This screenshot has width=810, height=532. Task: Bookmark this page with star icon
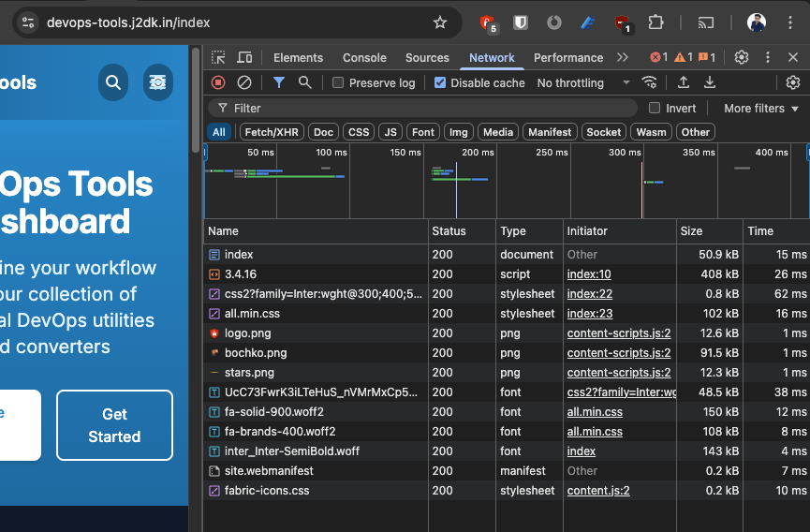pyautogui.click(x=440, y=22)
